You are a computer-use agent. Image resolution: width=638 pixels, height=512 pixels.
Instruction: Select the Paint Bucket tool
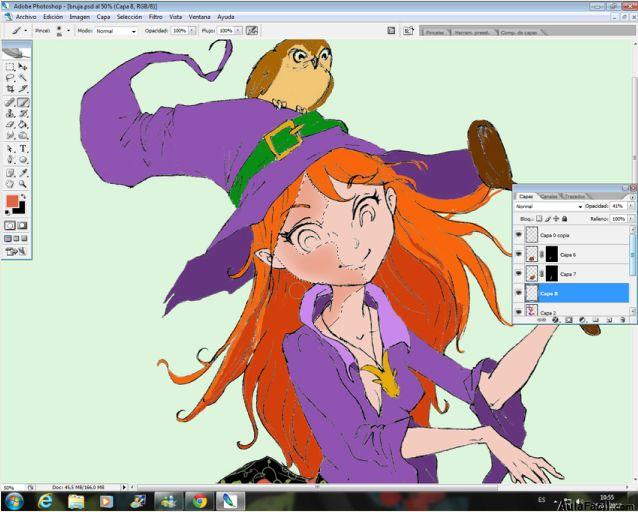click(x=23, y=124)
